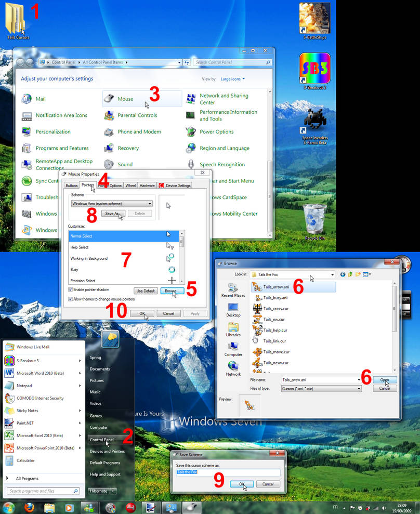
Task: Select Desktop in Browse places bar
Action: coord(233,310)
